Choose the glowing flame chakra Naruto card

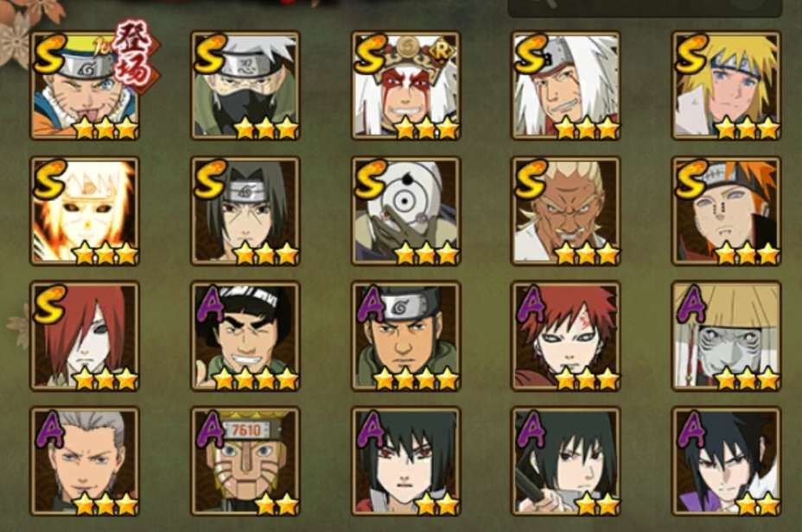pos(85,211)
